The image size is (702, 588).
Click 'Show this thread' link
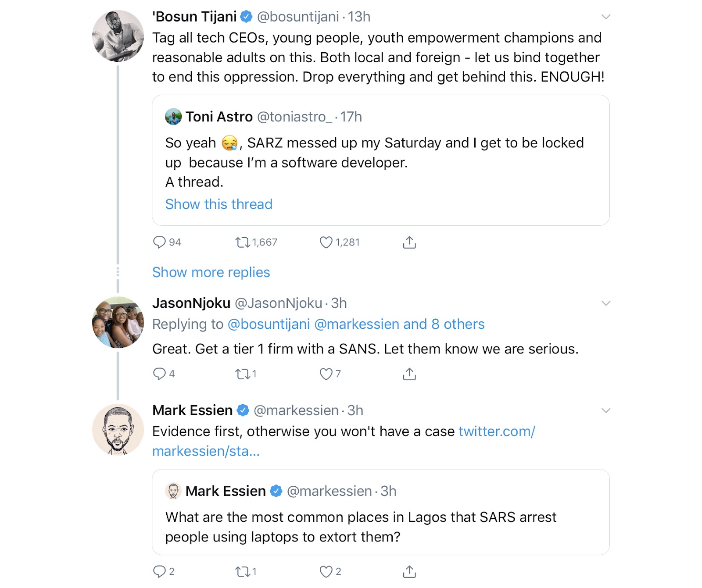(x=218, y=204)
